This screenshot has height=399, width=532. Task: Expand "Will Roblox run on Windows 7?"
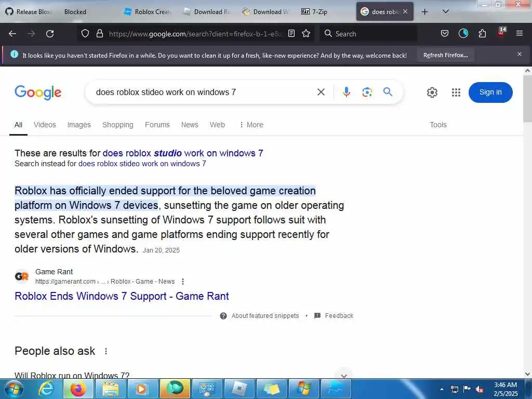[183, 375]
